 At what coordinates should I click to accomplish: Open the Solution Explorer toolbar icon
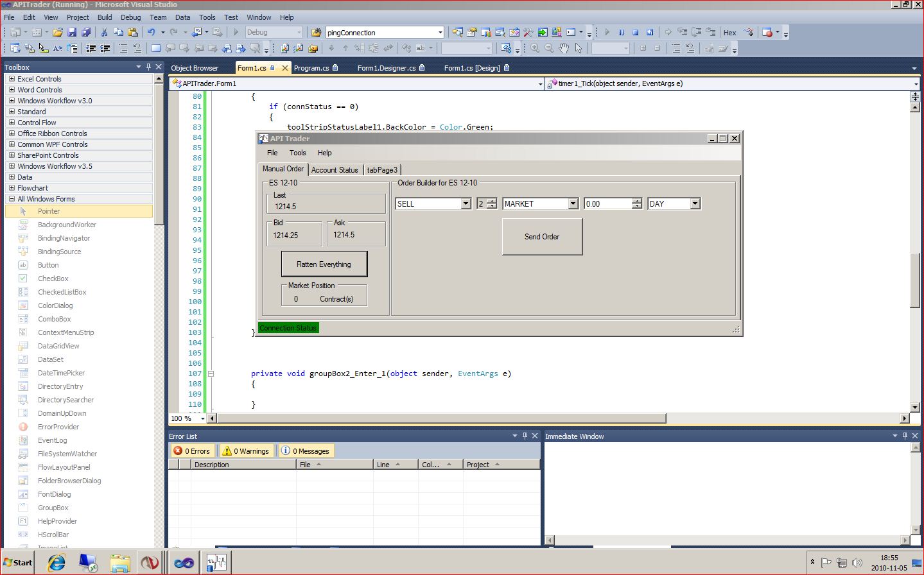pos(458,32)
